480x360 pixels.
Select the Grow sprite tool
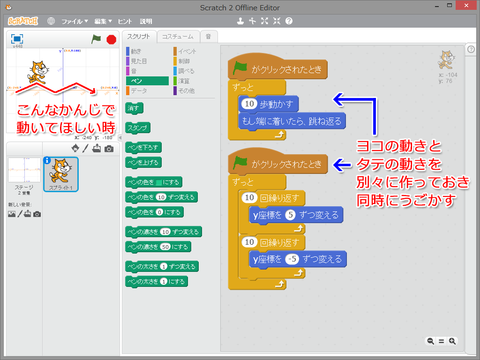pyautogui.click(x=265, y=21)
